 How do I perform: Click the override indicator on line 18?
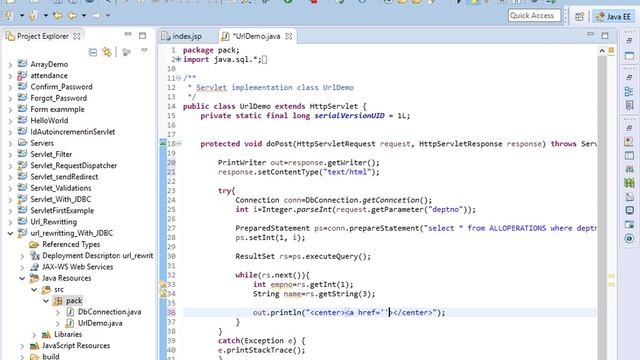pos(163,142)
